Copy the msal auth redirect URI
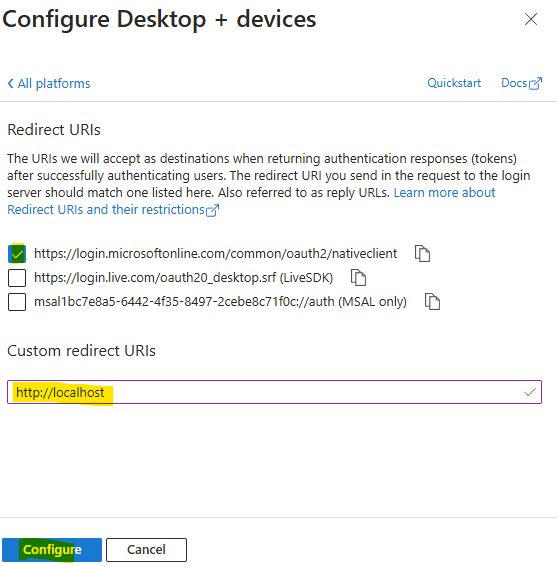The width and height of the screenshot is (557, 567). (432, 302)
